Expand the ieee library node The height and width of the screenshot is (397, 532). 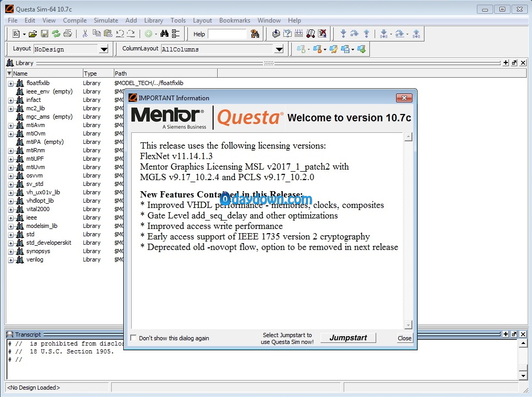pos(11,218)
